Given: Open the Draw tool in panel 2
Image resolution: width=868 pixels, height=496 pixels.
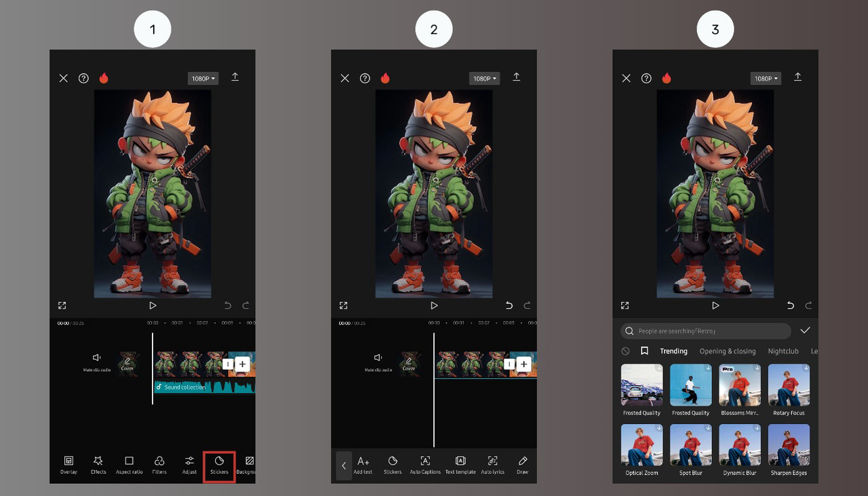Looking at the screenshot, I should click(522, 465).
